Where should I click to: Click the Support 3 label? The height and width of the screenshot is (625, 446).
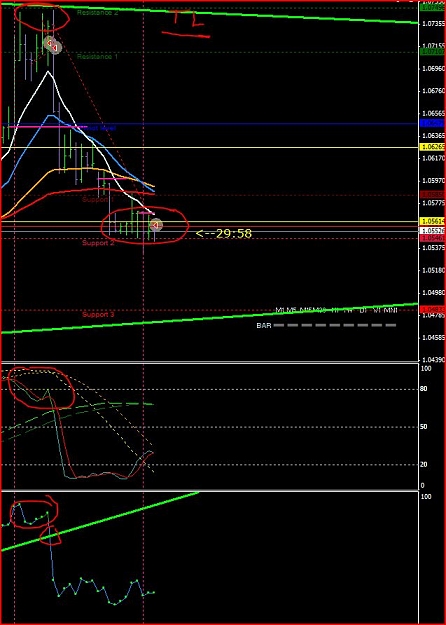98,314
